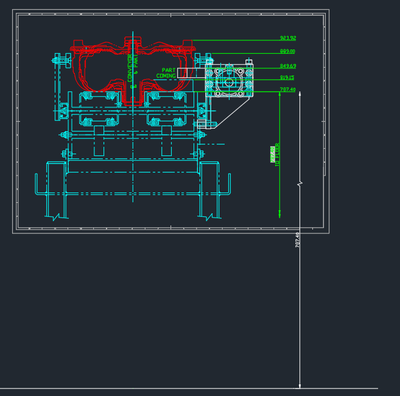Select the green PART COMING label
The width and height of the screenshot is (400, 396).
pyautogui.click(x=166, y=73)
